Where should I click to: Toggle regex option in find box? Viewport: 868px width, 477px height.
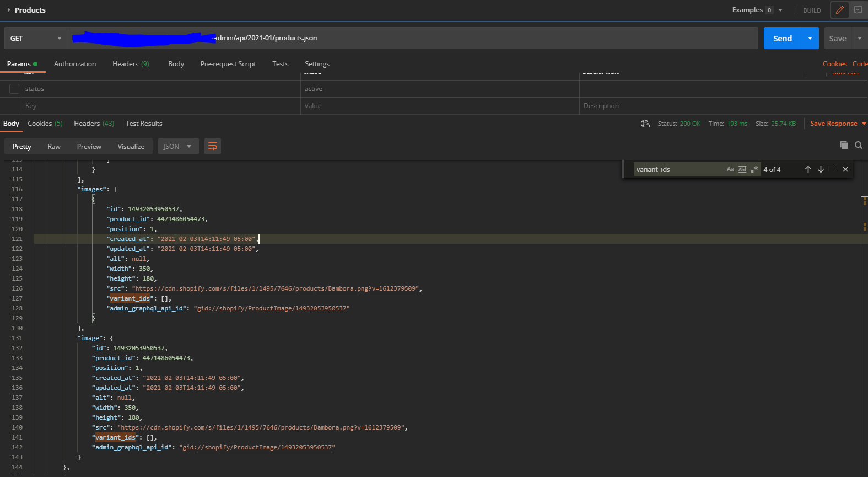[754, 169]
